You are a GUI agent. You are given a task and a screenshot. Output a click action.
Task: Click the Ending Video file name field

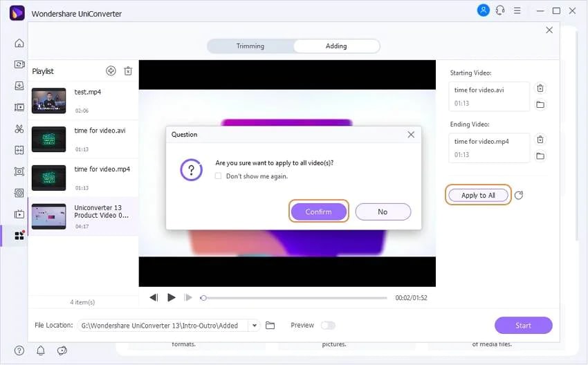pos(489,148)
